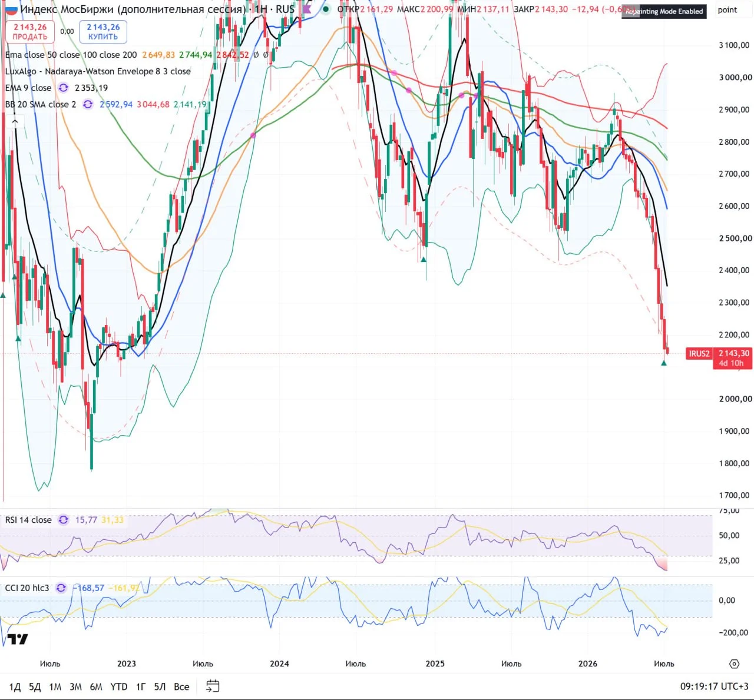This screenshot has height=700, width=754.
Task: Click the Russian flag symbol icon
Action: pyautogui.click(x=11, y=9)
